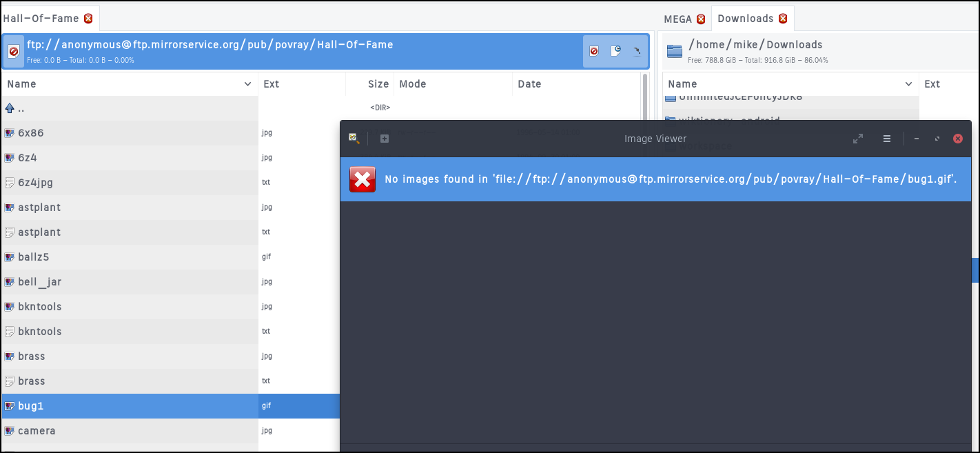Click the 'Free: 788.8 GiB' disk info text
The image size is (980, 453).
click(758, 61)
